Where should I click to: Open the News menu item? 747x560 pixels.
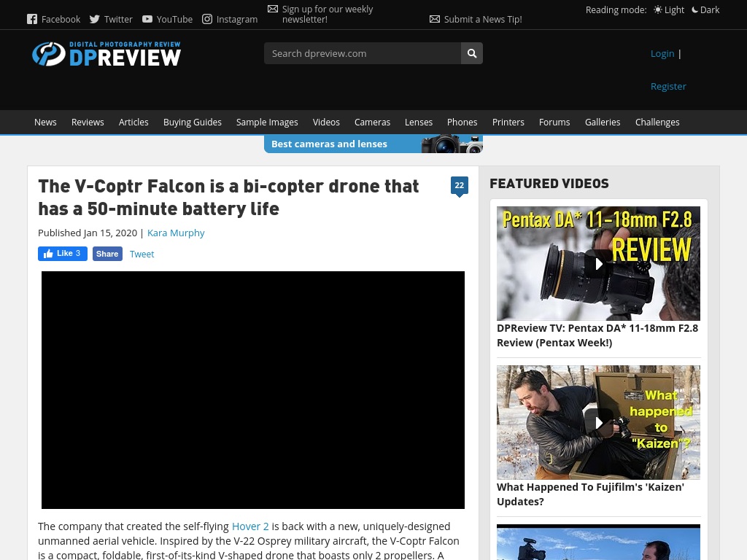(x=45, y=122)
